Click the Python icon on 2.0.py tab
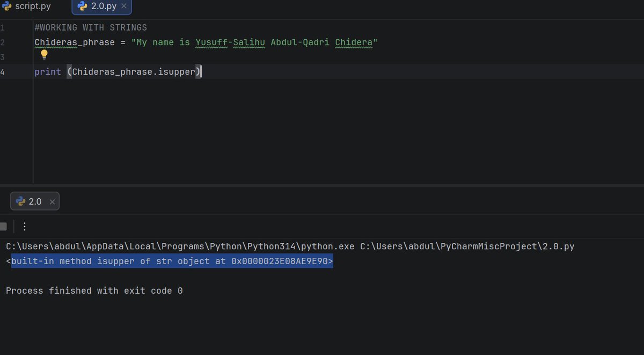Screen dimensions: 644x355 82,6
